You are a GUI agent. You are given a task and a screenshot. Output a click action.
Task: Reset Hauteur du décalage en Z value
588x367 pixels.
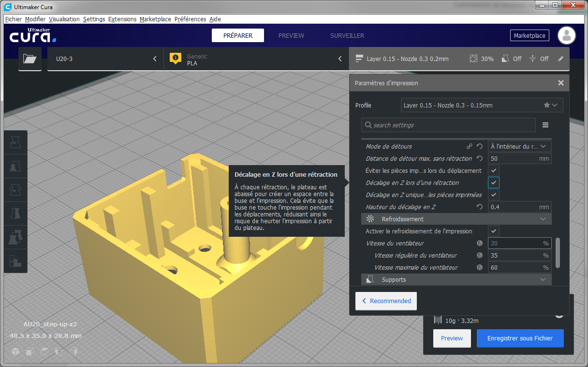click(x=480, y=207)
